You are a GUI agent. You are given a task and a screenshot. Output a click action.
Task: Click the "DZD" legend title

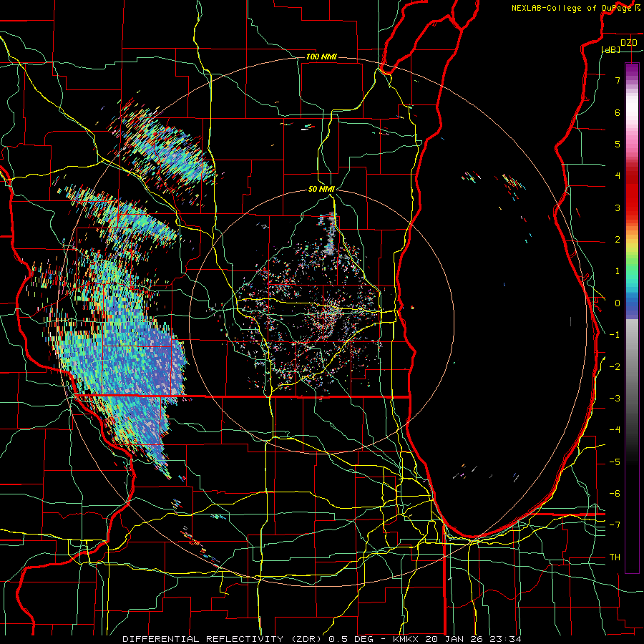click(628, 43)
